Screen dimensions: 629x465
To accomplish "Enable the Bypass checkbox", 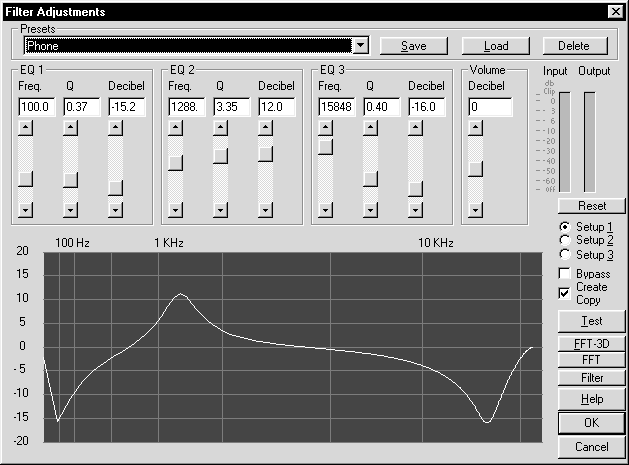I will [565, 273].
